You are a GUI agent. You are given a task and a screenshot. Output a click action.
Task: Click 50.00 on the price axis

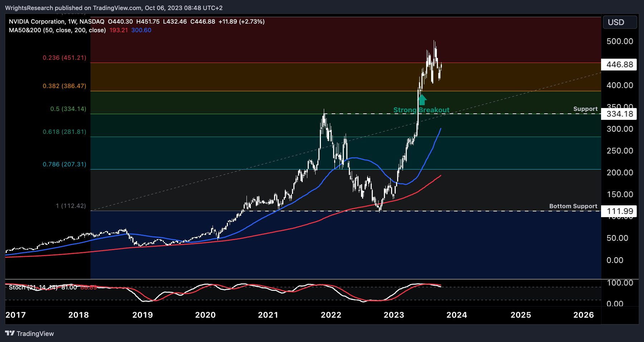click(x=617, y=238)
